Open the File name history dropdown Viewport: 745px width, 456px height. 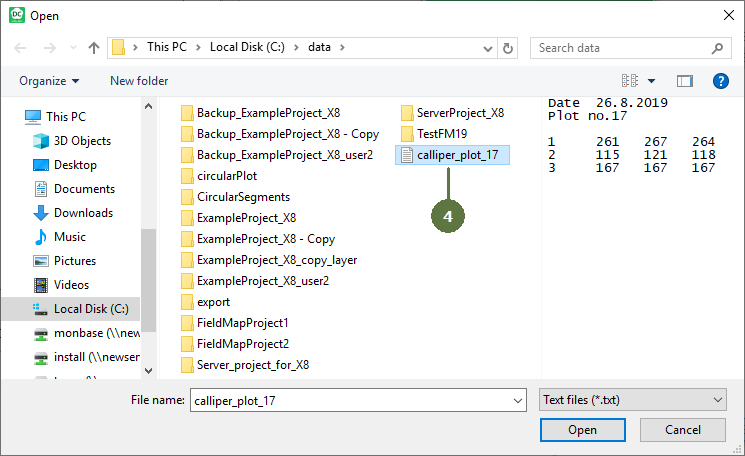click(518, 400)
